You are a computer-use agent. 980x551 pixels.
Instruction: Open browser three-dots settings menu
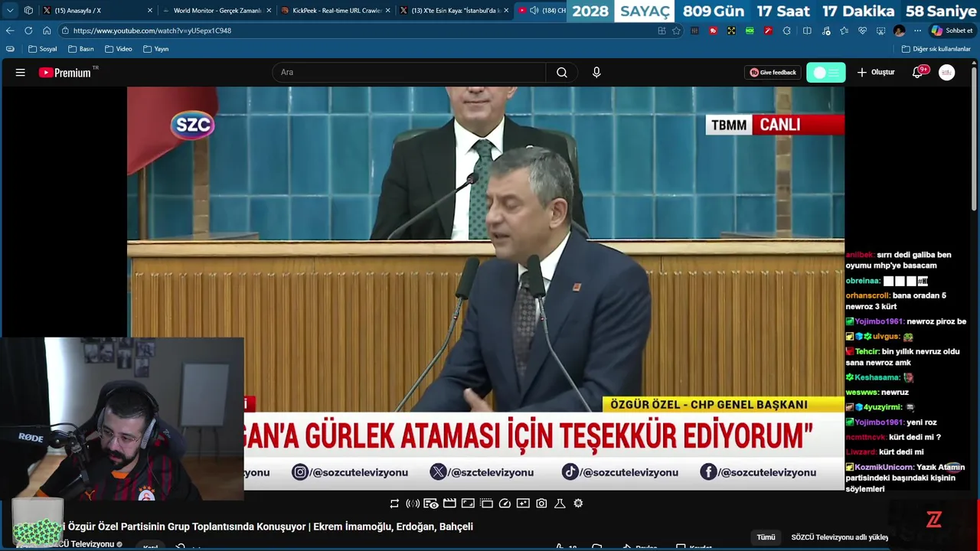point(917,31)
